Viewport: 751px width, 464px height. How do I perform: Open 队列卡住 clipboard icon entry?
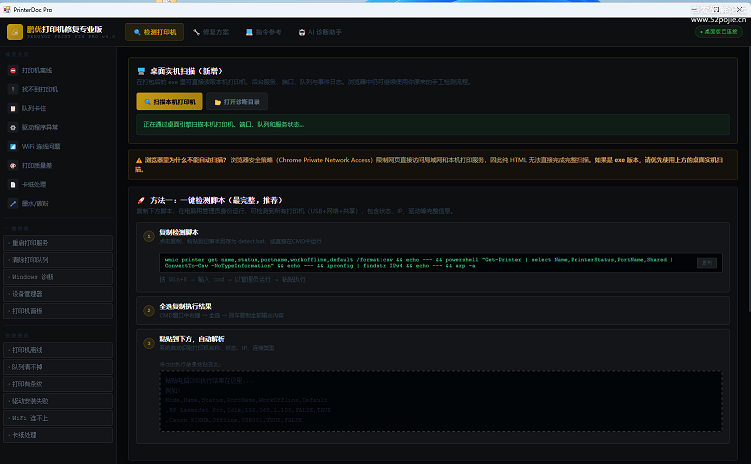(x=13, y=108)
